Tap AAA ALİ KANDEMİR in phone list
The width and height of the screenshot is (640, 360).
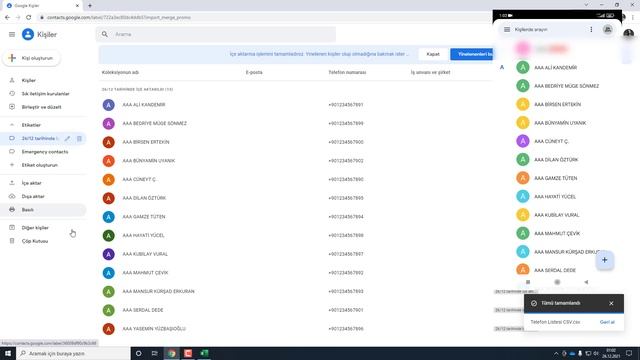tap(556, 68)
